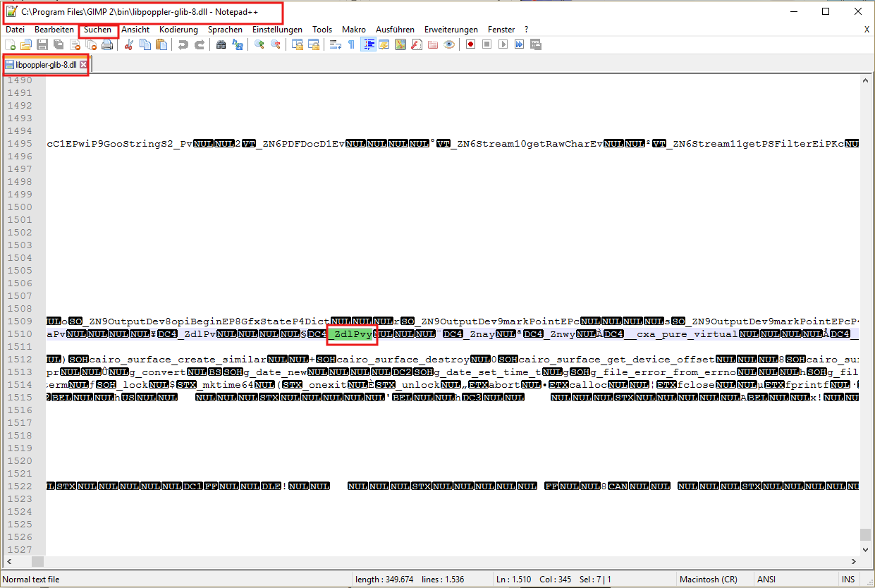Toggle word wrap in toolbar

click(x=336, y=44)
